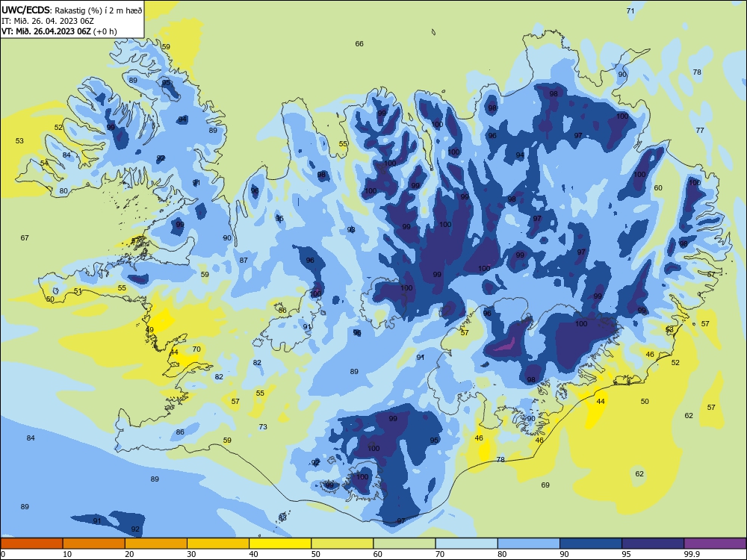Click the humidity value '77' on the map

pyautogui.click(x=700, y=130)
